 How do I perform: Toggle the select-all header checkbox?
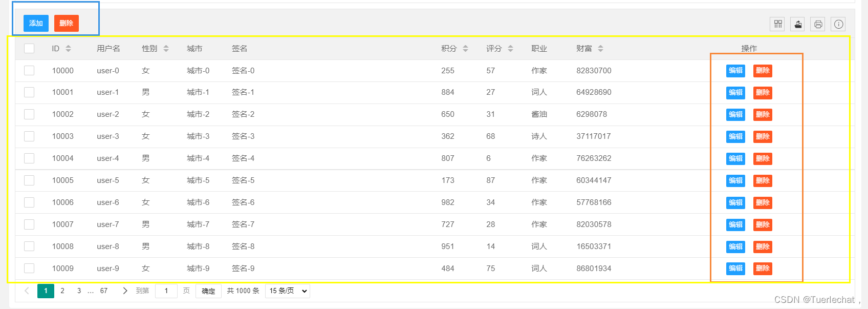point(29,49)
